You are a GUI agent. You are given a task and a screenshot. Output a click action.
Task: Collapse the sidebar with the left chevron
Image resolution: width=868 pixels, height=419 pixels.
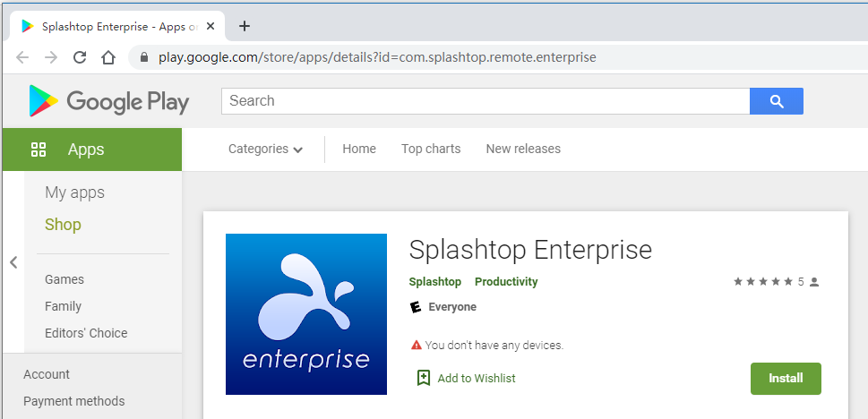13,262
